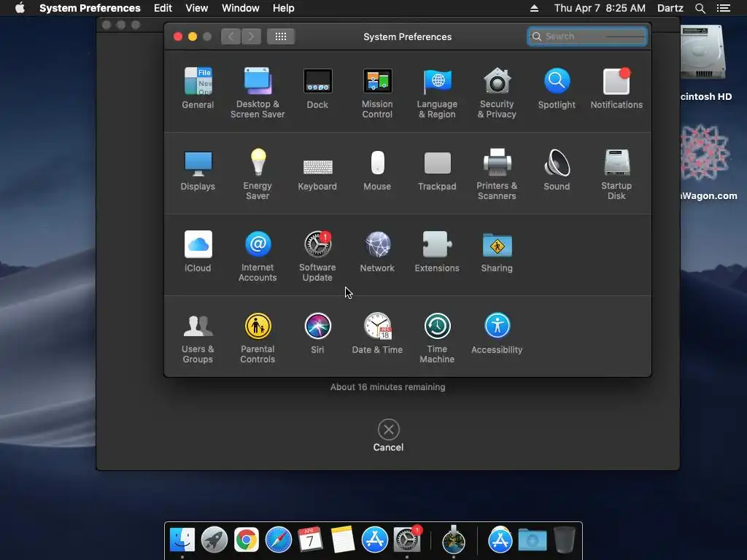Open the General preferences pane
The width and height of the screenshot is (747, 560).
[198, 88]
